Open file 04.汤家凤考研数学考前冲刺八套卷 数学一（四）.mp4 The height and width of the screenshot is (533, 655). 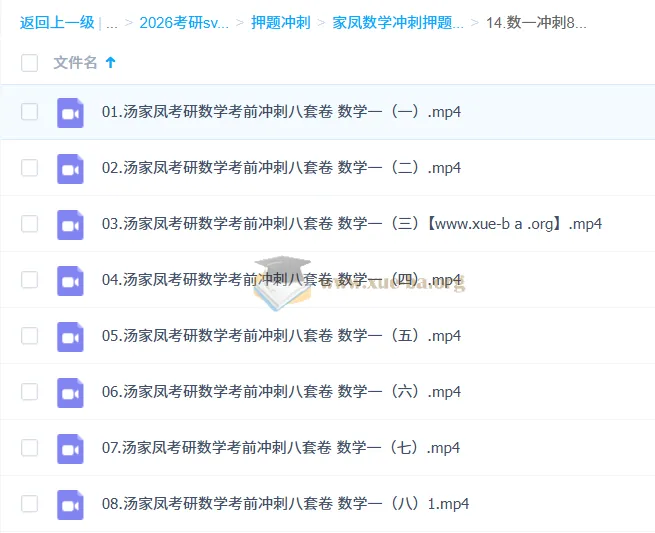(281, 279)
